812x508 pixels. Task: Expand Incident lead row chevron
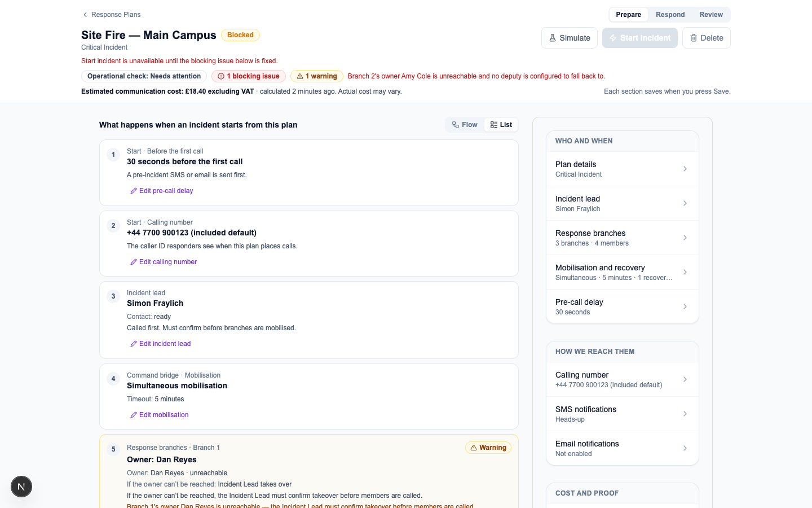685,203
